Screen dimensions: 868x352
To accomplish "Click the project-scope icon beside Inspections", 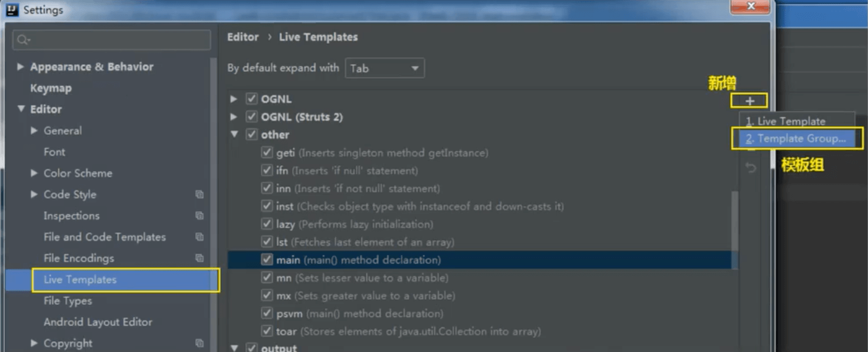I will pyautogui.click(x=199, y=216).
